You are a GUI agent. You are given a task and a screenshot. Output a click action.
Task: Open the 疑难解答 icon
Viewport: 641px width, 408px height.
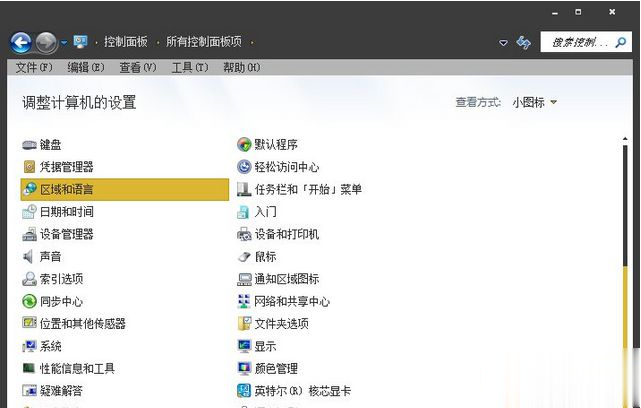(29, 391)
